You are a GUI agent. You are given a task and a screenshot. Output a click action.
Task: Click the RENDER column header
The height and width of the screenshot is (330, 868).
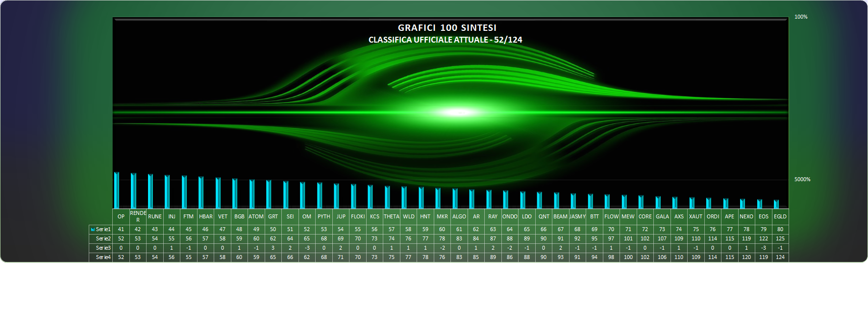138,216
